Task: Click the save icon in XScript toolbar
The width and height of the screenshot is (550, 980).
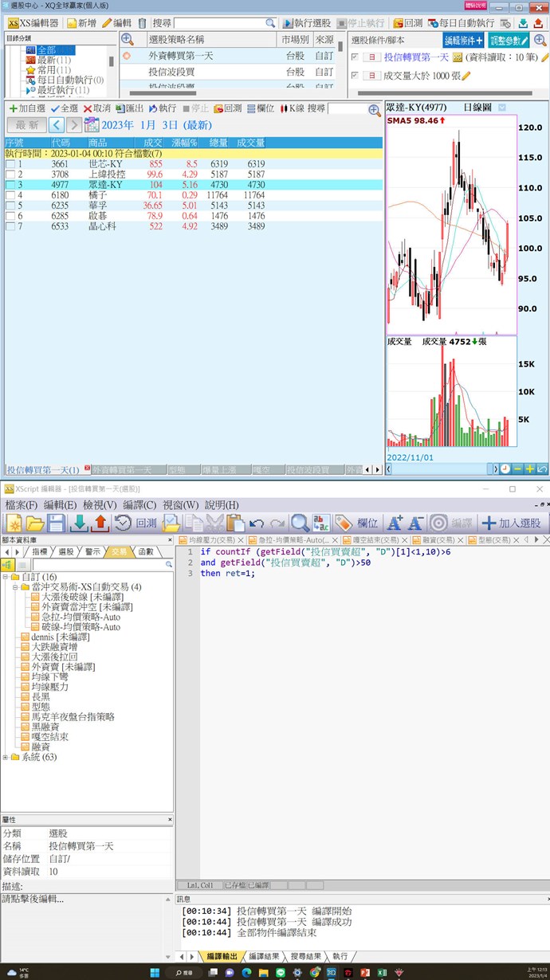Action: click(56, 523)
